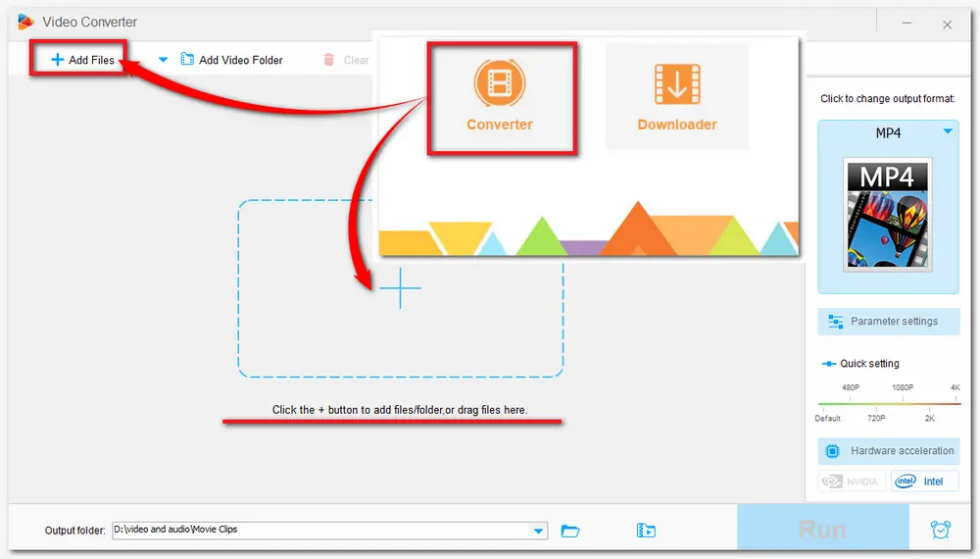Open Parameter settings

(888, 322)
